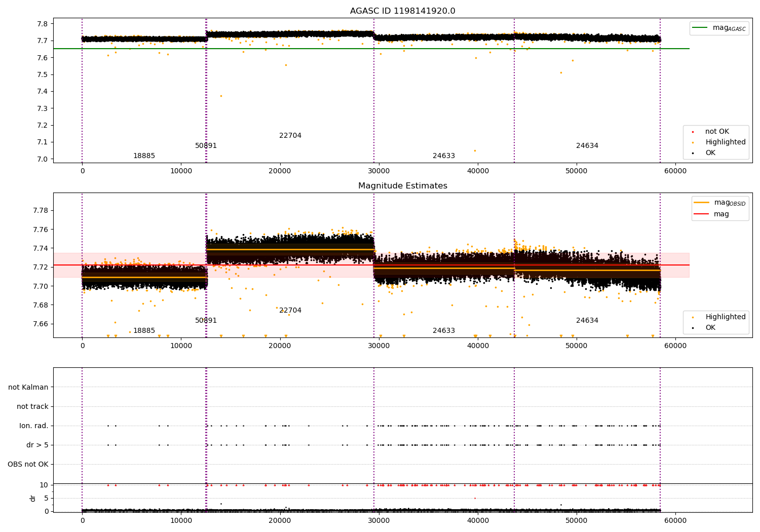
Task: Click the 'not OK' legend entry
Action: 717,132
